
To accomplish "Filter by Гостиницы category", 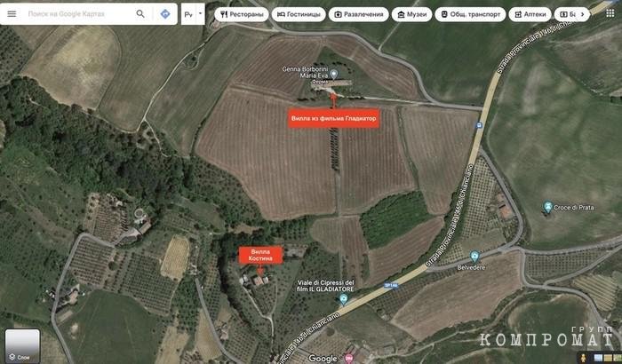I will [299, 14].
